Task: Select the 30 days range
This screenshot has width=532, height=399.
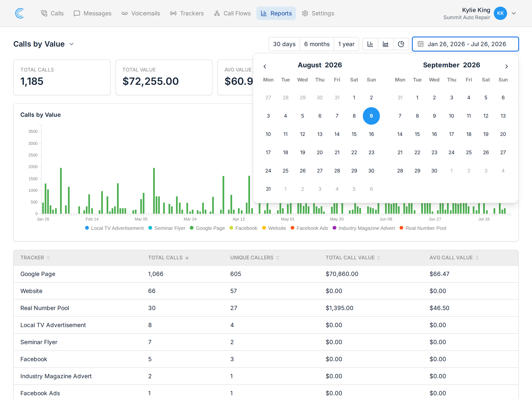Action: 284,44
